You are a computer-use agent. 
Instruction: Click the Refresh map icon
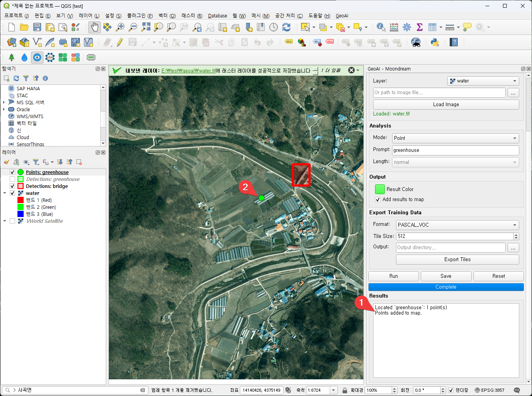pyautogui.click(x=286, y=27)
